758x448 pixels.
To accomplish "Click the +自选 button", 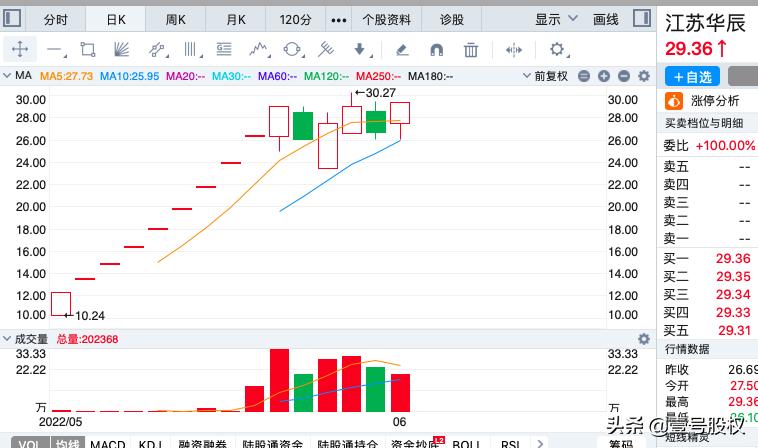I will [693, 76].
